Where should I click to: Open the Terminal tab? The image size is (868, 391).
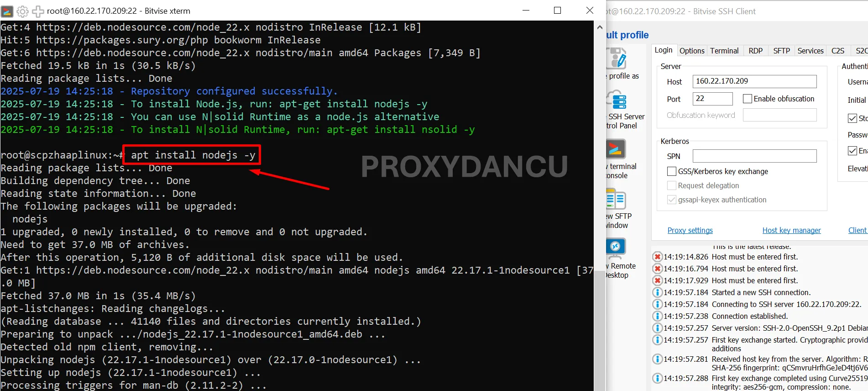tap(724, 51)
